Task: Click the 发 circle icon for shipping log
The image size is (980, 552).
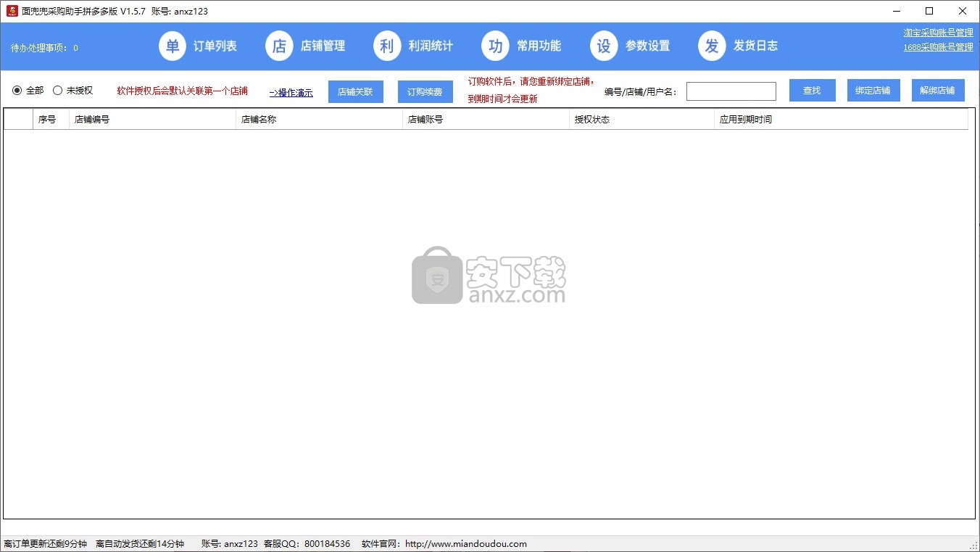Action: click(x=712, y=46)
